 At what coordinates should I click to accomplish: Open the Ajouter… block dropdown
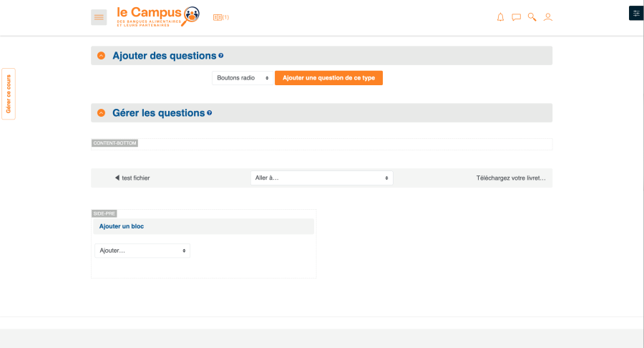click(142, 251)
